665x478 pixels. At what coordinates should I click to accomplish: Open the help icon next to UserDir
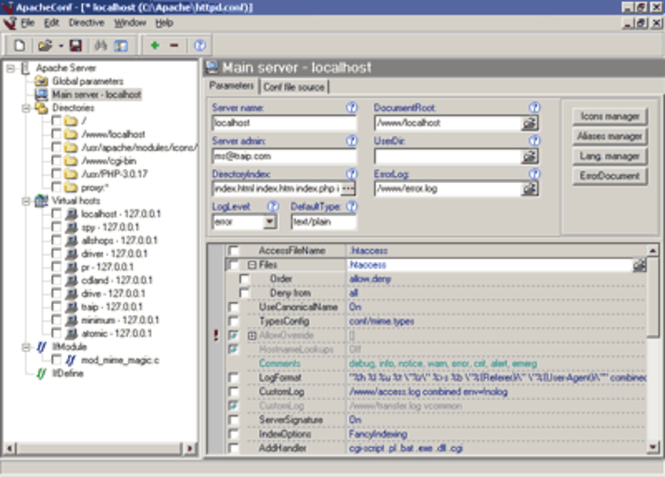[535, 140]
